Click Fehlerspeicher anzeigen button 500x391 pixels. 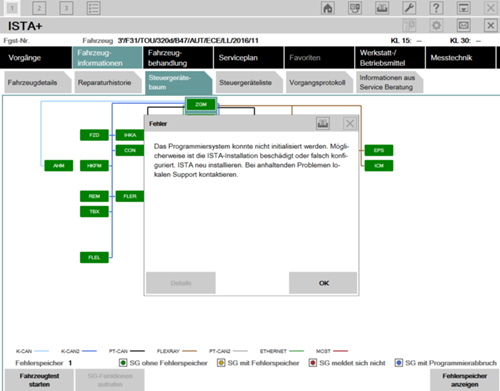click(x=465, y=380)
